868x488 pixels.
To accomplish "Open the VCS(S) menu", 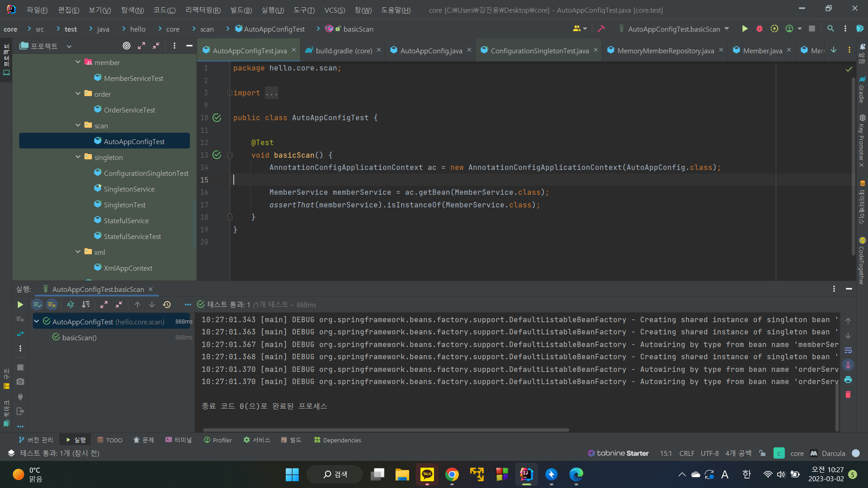I will 335,10.
